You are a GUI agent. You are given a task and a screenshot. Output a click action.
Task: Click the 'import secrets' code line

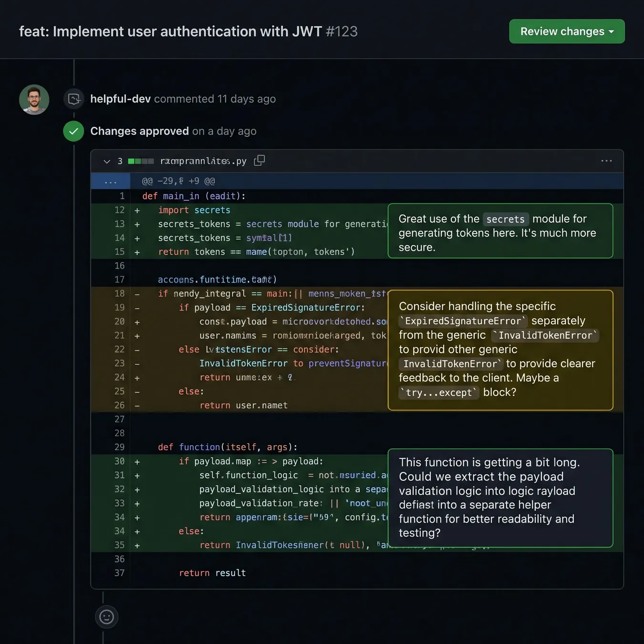point(194,210)
